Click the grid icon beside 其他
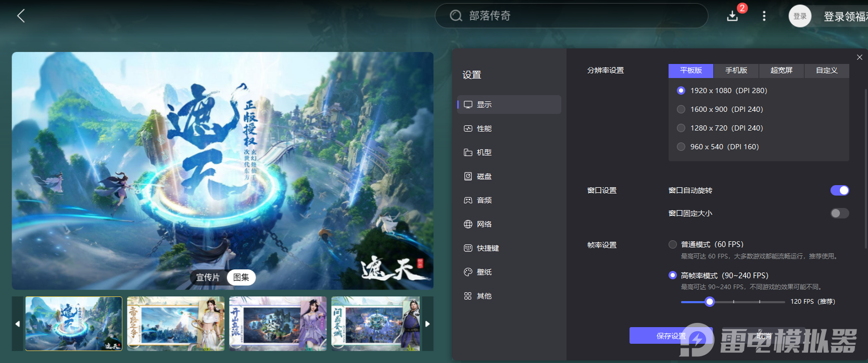Screen dimensions: 868x363 click(x=468, y=296)
